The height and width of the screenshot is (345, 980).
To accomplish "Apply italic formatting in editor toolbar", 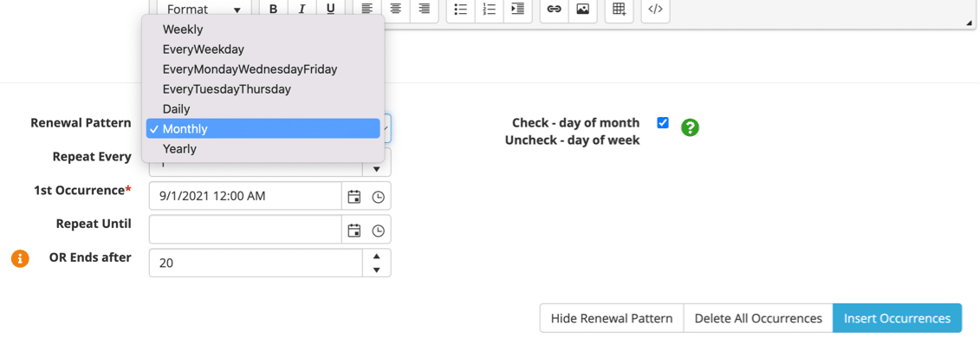I will coord(302,10).
